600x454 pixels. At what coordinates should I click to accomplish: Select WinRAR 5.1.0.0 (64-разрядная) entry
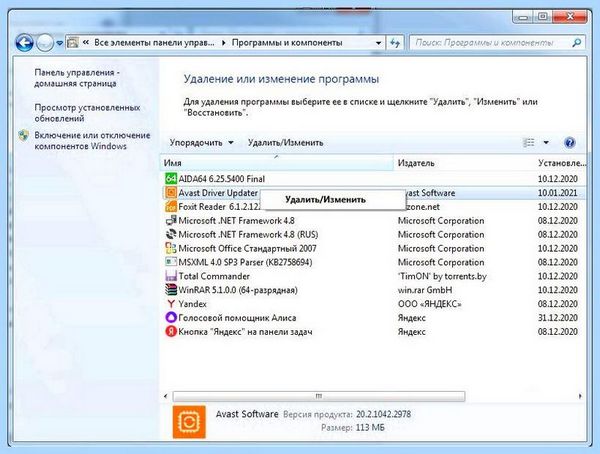tap(238, 290)
